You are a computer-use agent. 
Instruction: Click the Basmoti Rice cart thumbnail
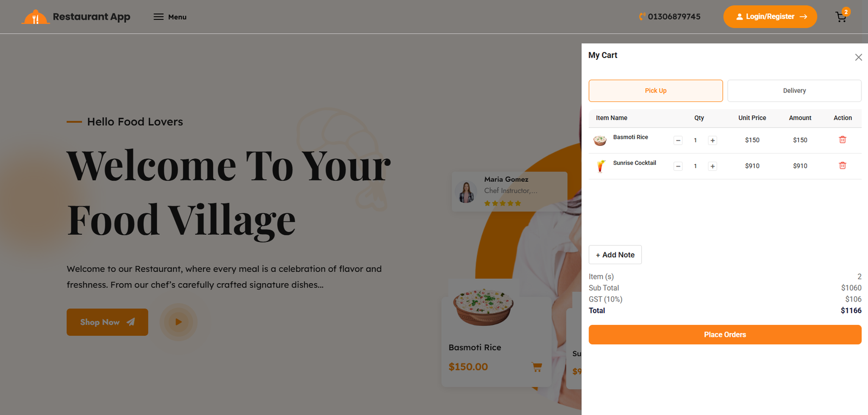[600, 141]
